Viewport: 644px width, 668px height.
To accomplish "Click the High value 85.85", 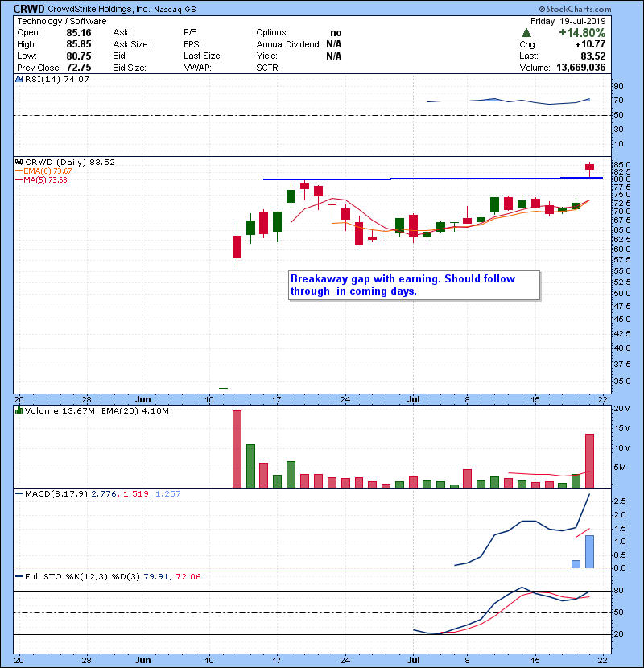I will coord(79,44).
